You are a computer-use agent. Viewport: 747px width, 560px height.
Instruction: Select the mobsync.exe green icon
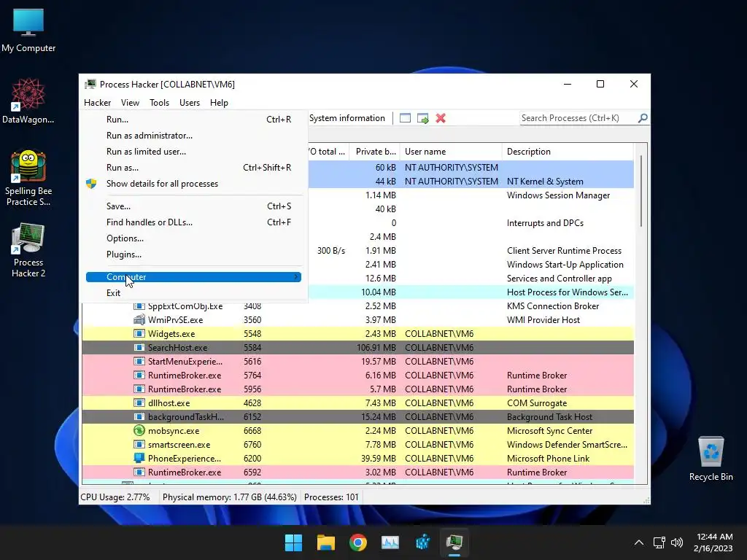pyautogui.click(x=139, y=430)
